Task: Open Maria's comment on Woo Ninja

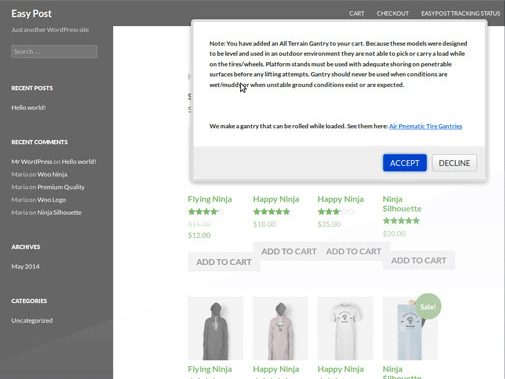Action: click(x=52, y=174)
